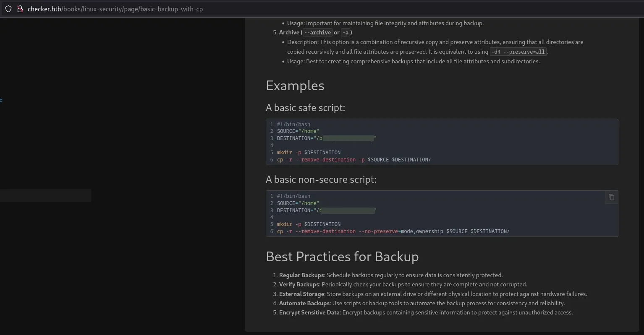Click 'mkdir -p $DESTINATION' in safe script
Image resolution: width=644 pixels, height=335 pixels.
click(x=309, y=153)
